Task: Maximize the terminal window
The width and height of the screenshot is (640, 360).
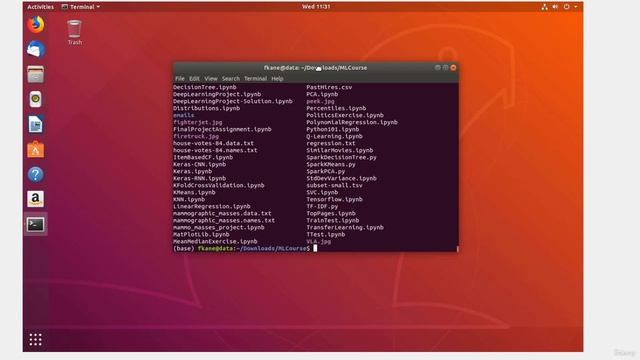Action: coord(445,67)
